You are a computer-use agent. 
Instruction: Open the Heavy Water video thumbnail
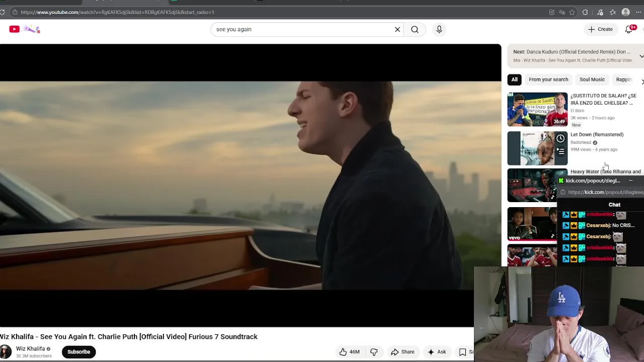(532, 186)
